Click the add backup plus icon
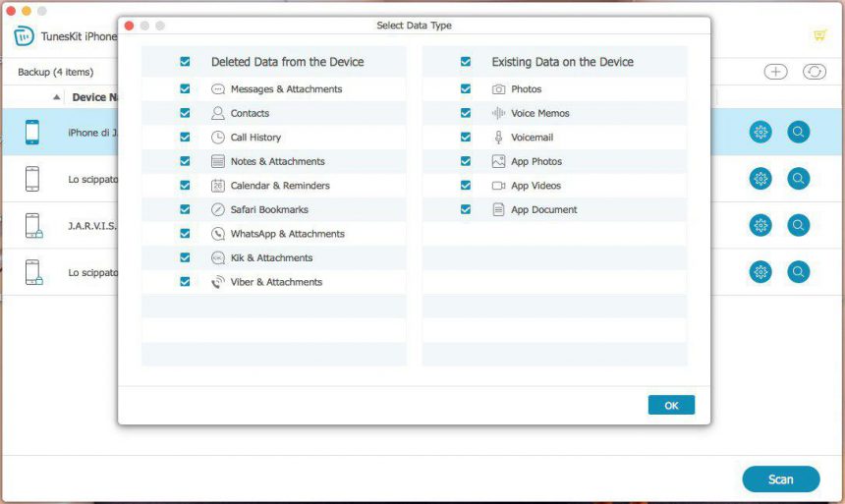 pyautogui.click(x=775, y=72)
